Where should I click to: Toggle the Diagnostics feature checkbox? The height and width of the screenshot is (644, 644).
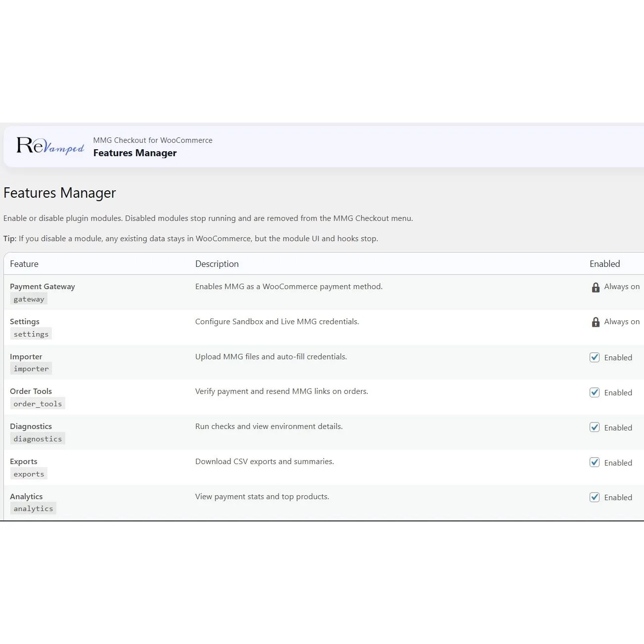point(595,428)
